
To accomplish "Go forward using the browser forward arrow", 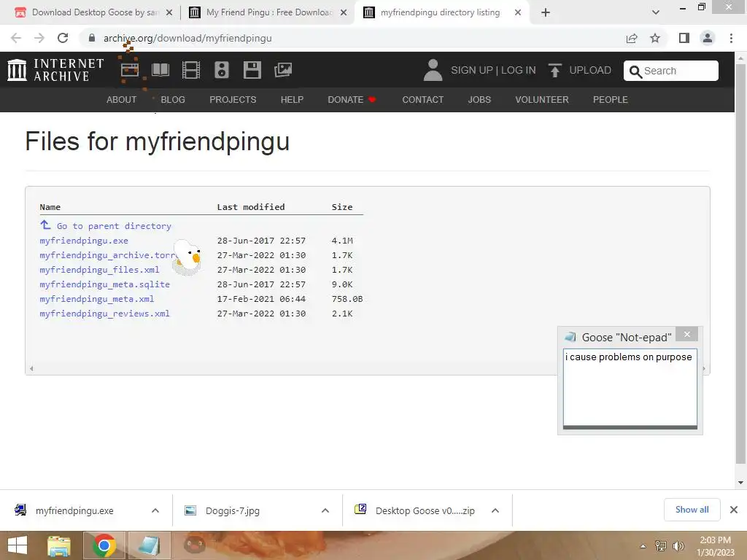I will point(39,38).
